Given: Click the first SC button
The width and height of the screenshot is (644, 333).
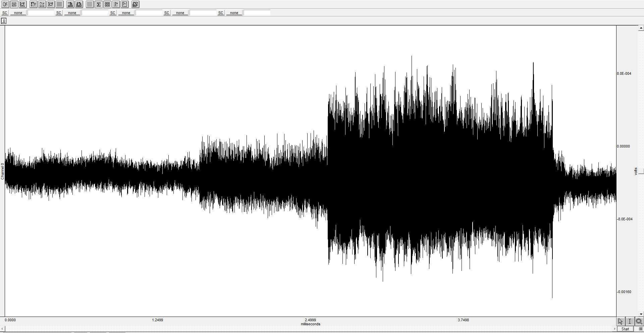Looking at the screenshot, I should [x=5, y=13].
